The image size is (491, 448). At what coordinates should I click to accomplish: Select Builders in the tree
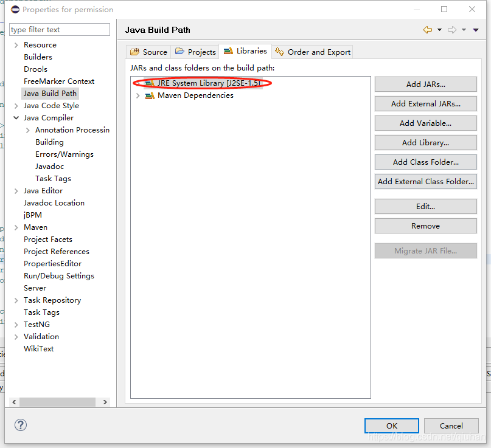click(38, 57)
